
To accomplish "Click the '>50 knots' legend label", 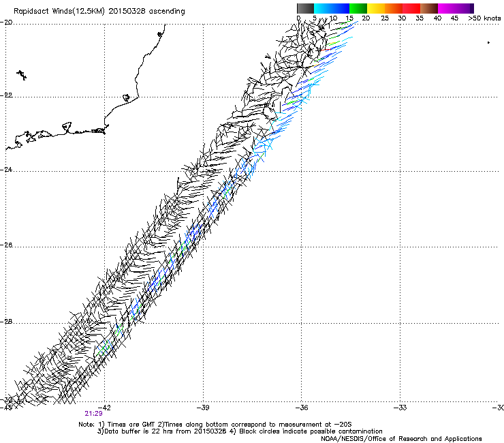I will coord(484,18).
